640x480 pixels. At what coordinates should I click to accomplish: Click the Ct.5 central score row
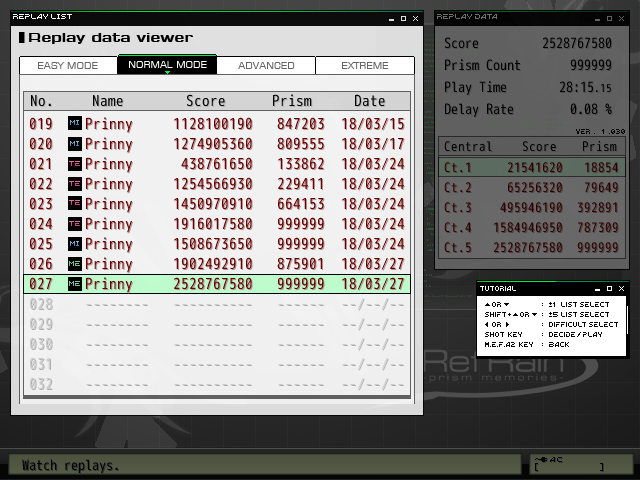click(x=532, y=248)
